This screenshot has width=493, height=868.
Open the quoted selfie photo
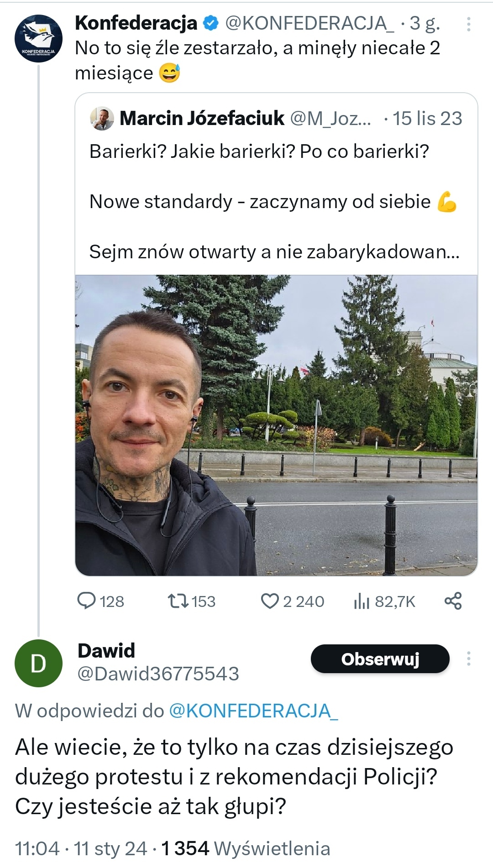[x=276, y=424]
